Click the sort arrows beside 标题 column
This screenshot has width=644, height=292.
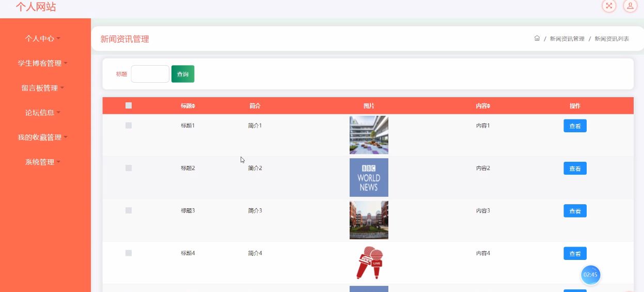194,106
